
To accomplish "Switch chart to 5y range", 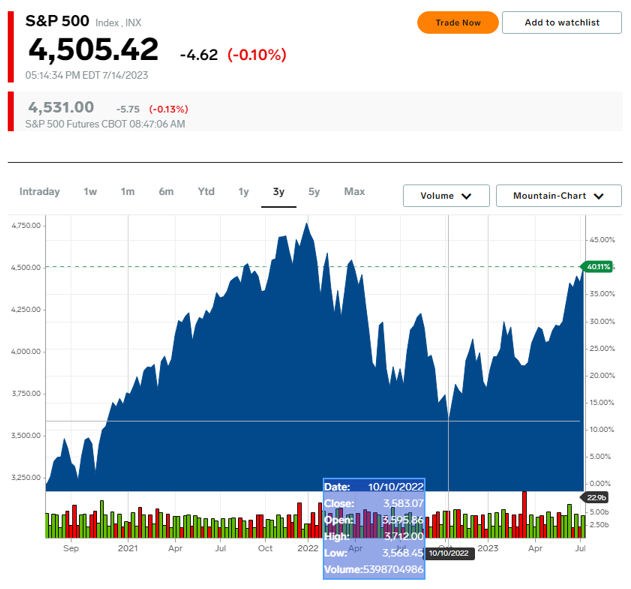I will click(x=314, y=192).
